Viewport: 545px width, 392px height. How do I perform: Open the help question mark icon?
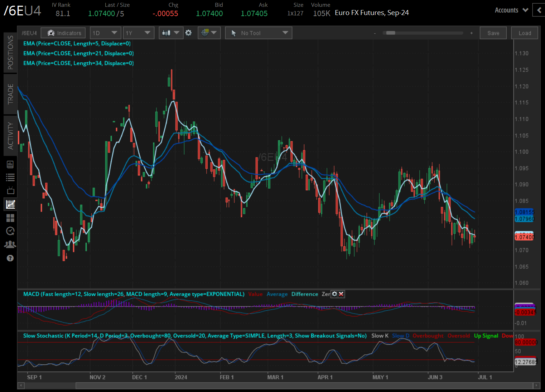pyautogui.click(x=10, y=258)
